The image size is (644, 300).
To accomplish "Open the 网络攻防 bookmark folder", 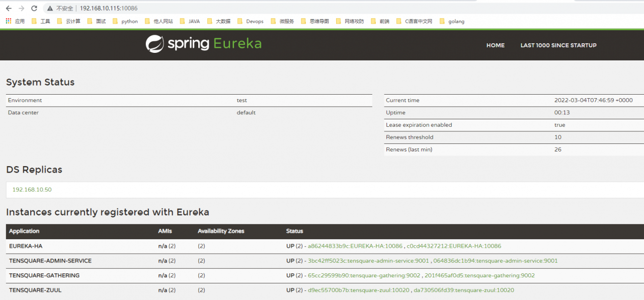I will (350, 21).
